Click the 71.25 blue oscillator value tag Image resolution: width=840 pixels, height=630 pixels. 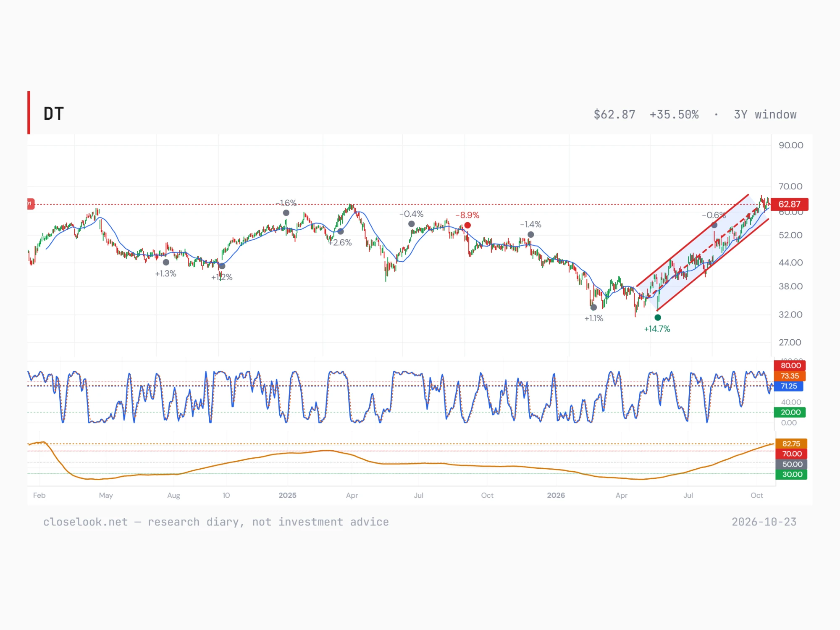(x=788, y=386)
